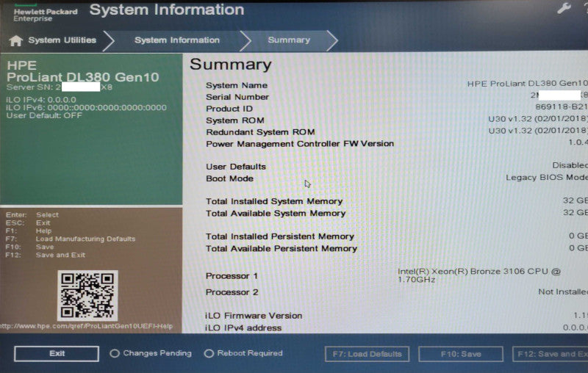Go to System Utilities breadcrumb
The height and width of the screenshot is (373, 588).
62,40
